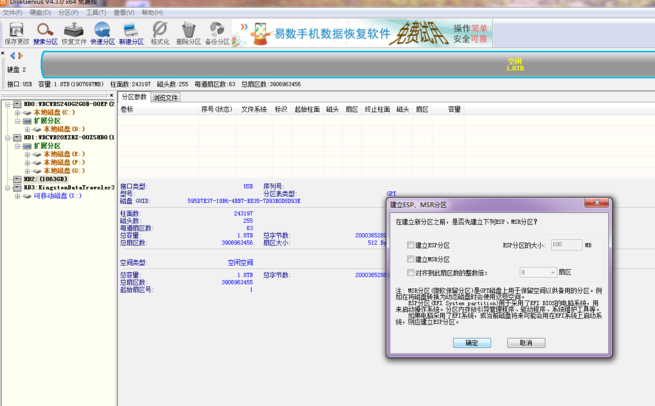Image resolution: width=655 pixels, height=406 pixels.
Task: Open the sector count dropdown showing 8
Action: (x=537, y=272)
